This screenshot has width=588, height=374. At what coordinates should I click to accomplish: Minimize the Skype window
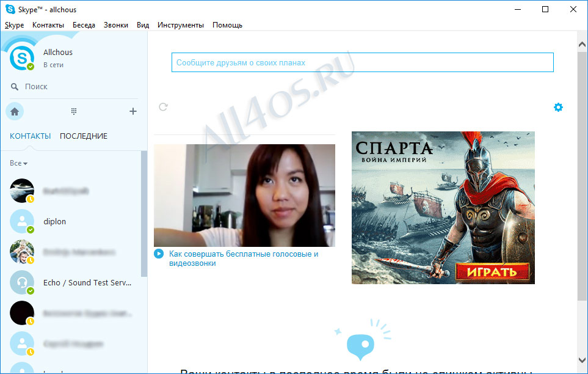tap(518, 9)
